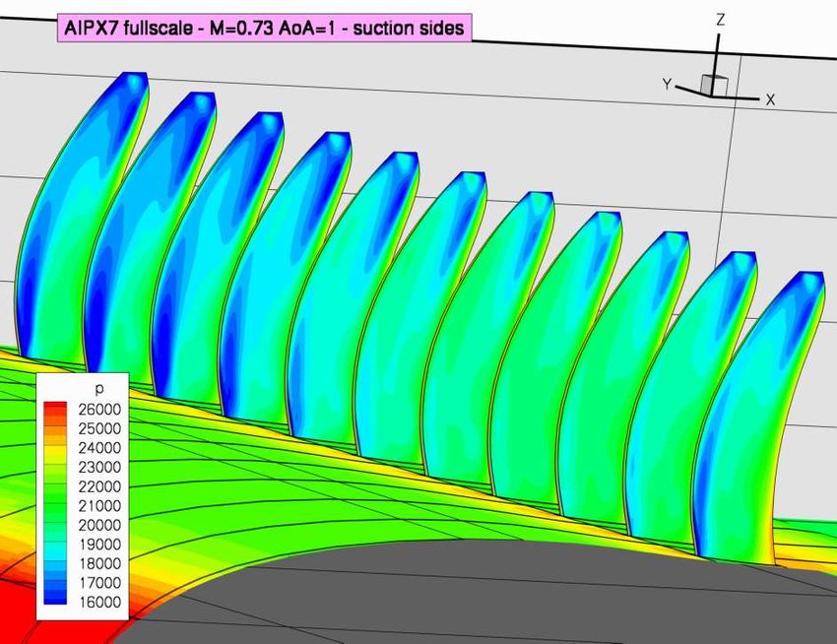Click the XYZ orientation axis cube
The image size is (837, 644).
[x=714, y=86]
